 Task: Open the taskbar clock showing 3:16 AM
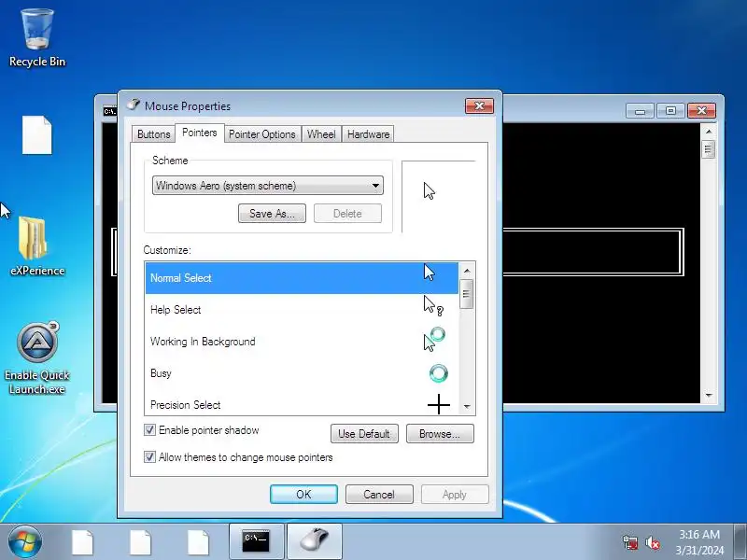coord(699,542)
